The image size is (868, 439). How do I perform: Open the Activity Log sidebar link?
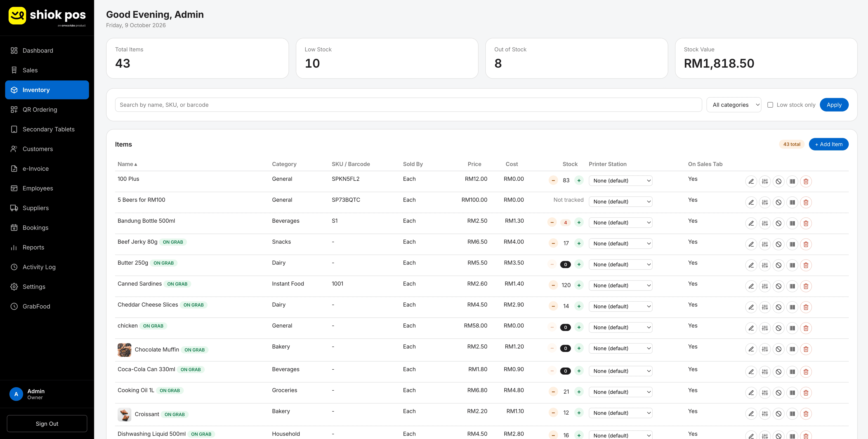[47, 267]
